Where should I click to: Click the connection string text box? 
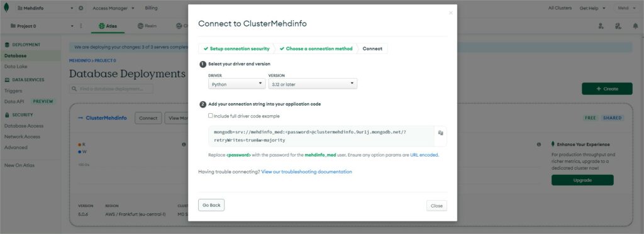pyautogui.click(x=322, y=136)
